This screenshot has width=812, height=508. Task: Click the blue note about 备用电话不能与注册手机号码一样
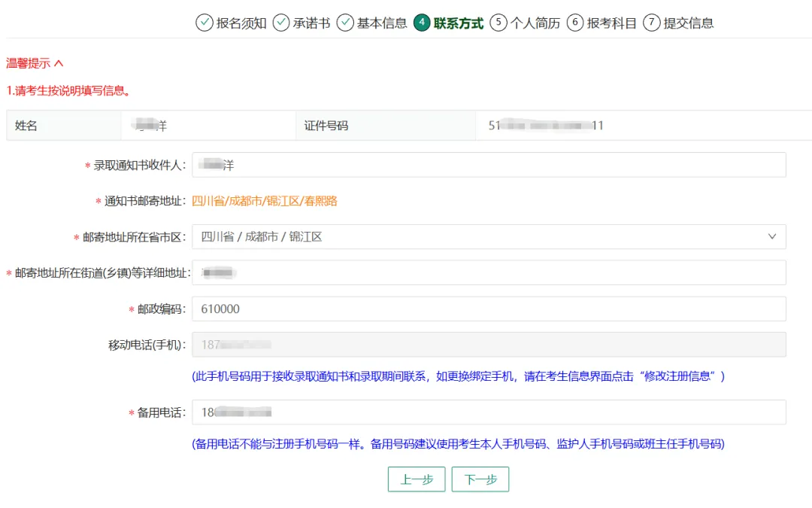pos(459,444)
